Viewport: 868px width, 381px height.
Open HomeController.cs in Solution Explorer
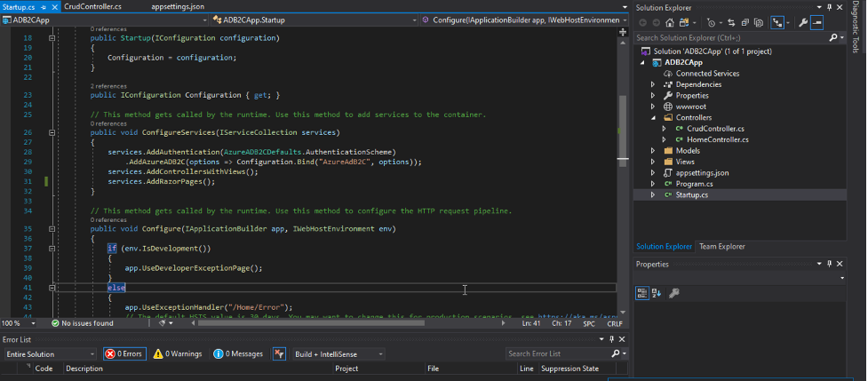click(x=717, y=139)
